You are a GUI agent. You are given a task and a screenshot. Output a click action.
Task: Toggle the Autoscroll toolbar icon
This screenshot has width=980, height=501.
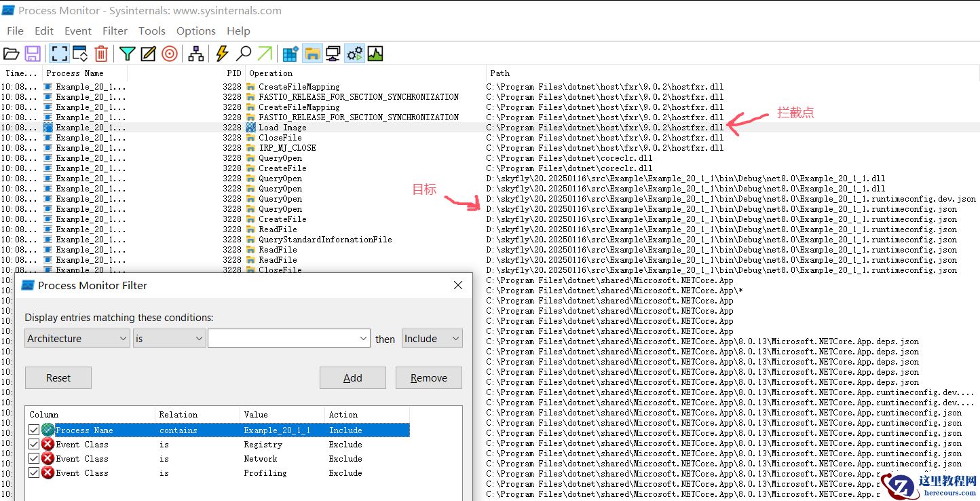(80, 54)
